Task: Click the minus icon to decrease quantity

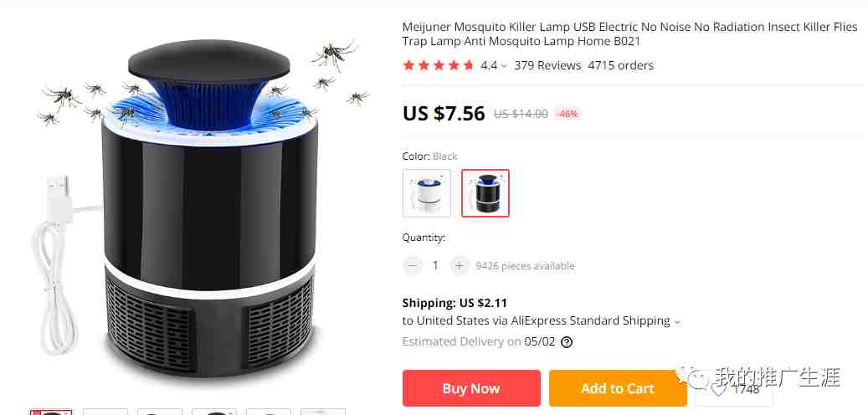Action: [412, 265]
